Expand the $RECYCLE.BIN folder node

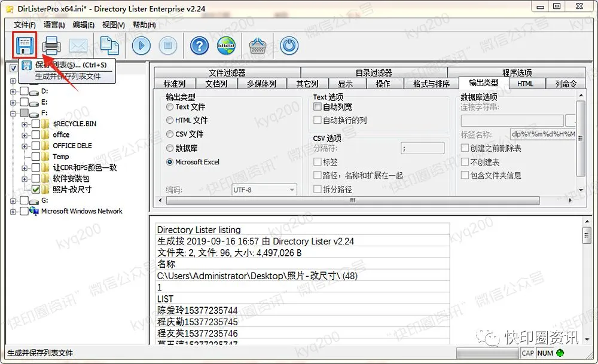pyautogui.click(x=25, y=124)
